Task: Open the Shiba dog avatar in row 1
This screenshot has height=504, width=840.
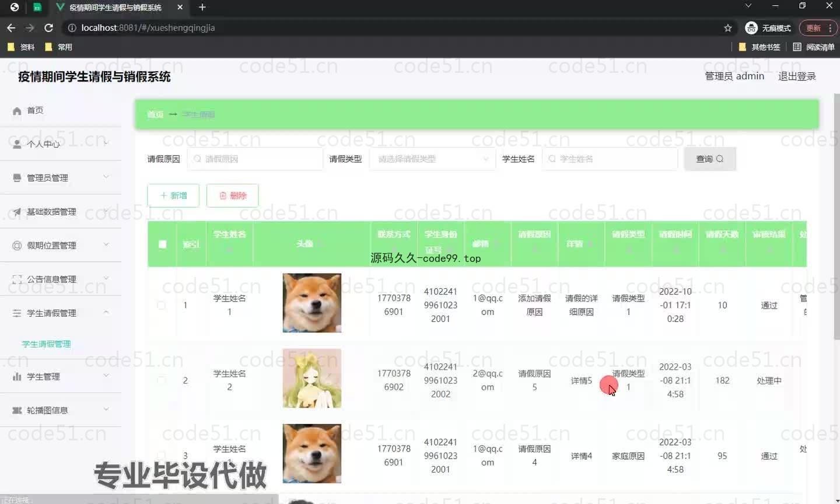Action: [312, 303]
